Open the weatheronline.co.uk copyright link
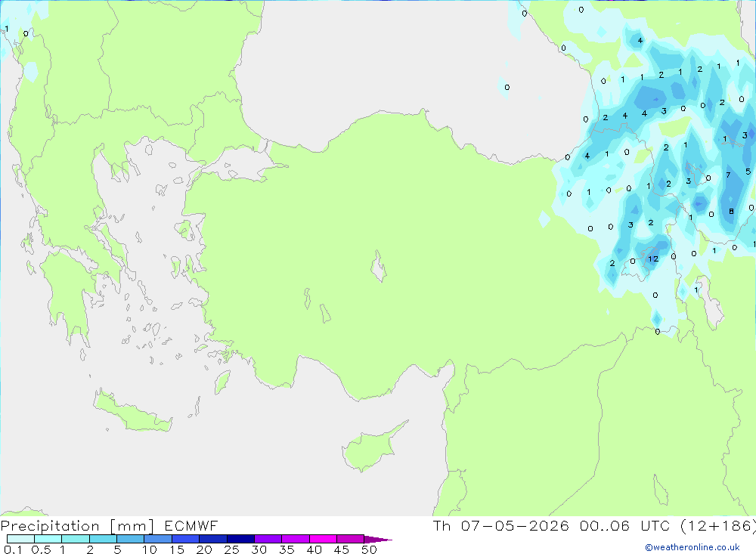This screenshot has height=554, width=756. [692, 547]
